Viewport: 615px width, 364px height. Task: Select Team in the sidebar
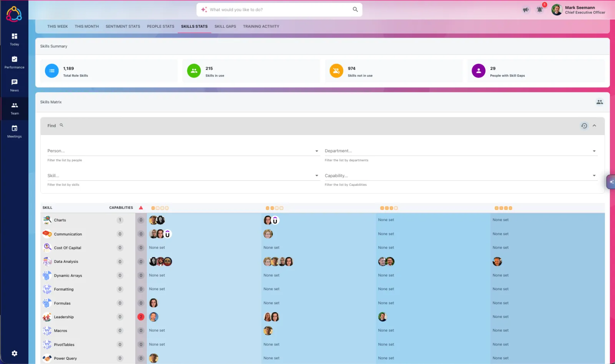pos(14,108)
